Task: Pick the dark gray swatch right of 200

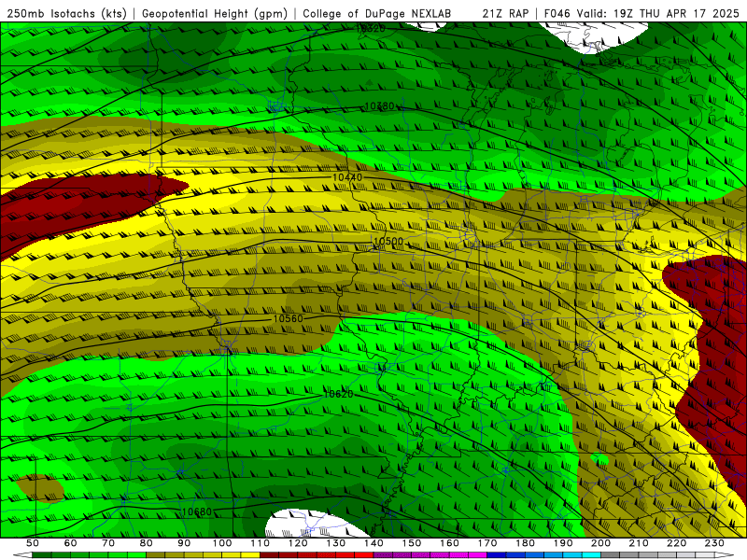Action: [x=611, y=555]
